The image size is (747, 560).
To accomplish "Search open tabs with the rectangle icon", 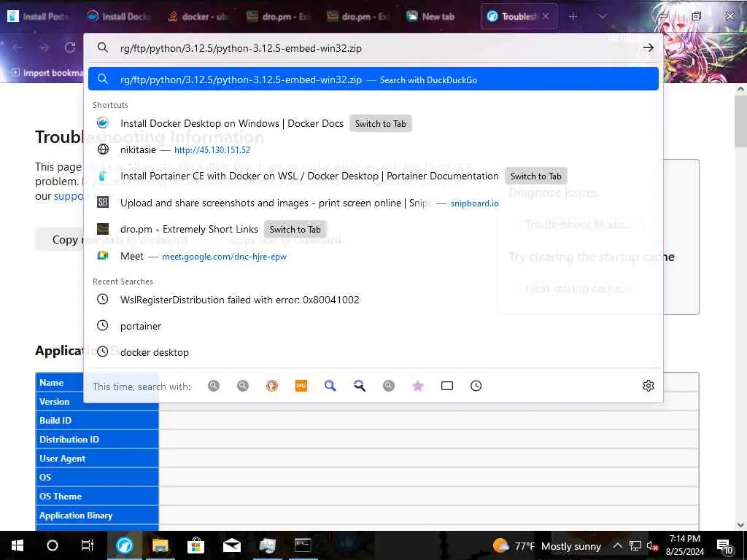I will point(447,386).
